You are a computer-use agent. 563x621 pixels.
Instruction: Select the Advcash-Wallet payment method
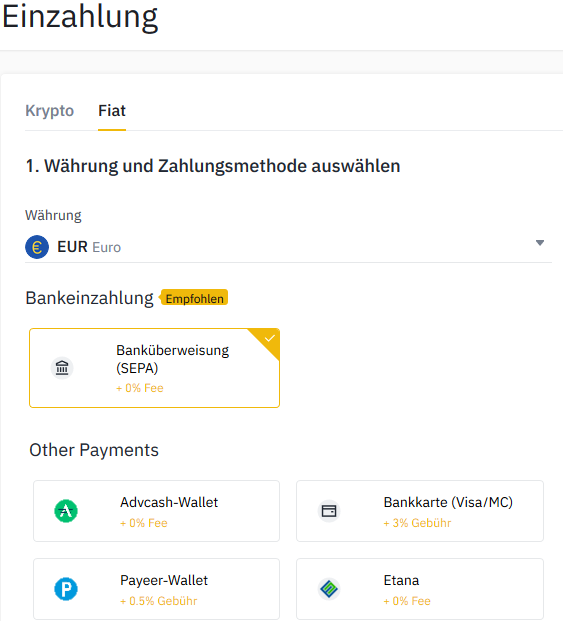156,511
